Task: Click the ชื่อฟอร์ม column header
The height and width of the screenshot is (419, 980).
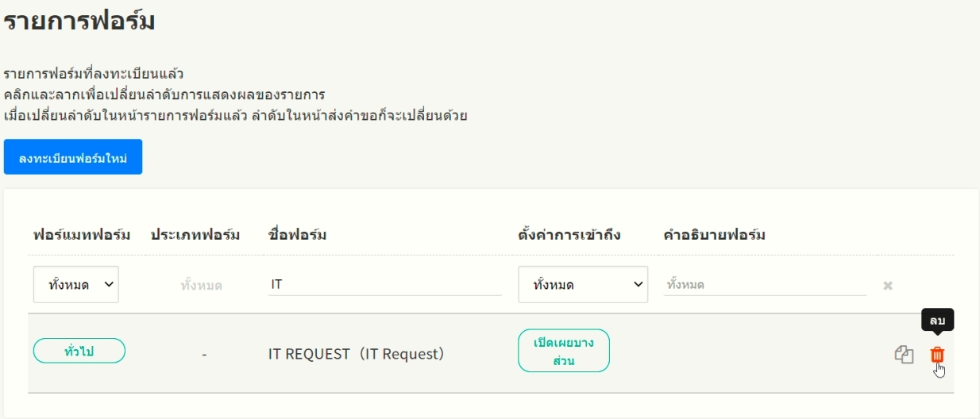Action: [x=297, y=235]
